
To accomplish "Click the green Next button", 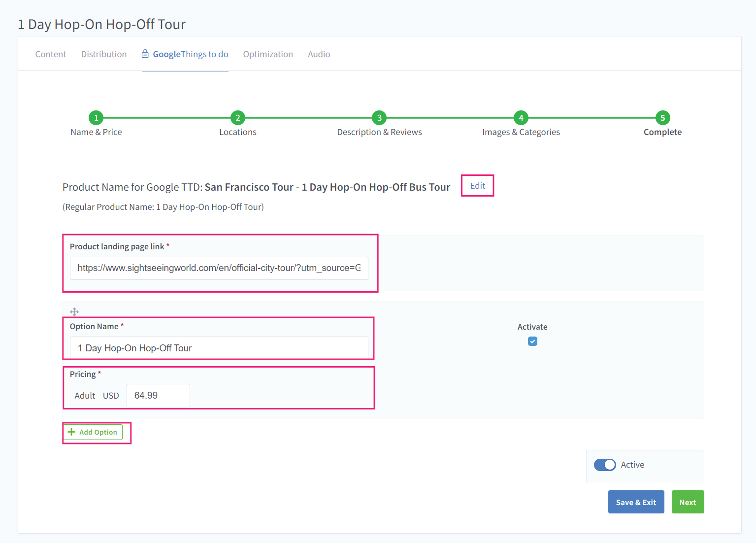I will [x=688, y=502].
